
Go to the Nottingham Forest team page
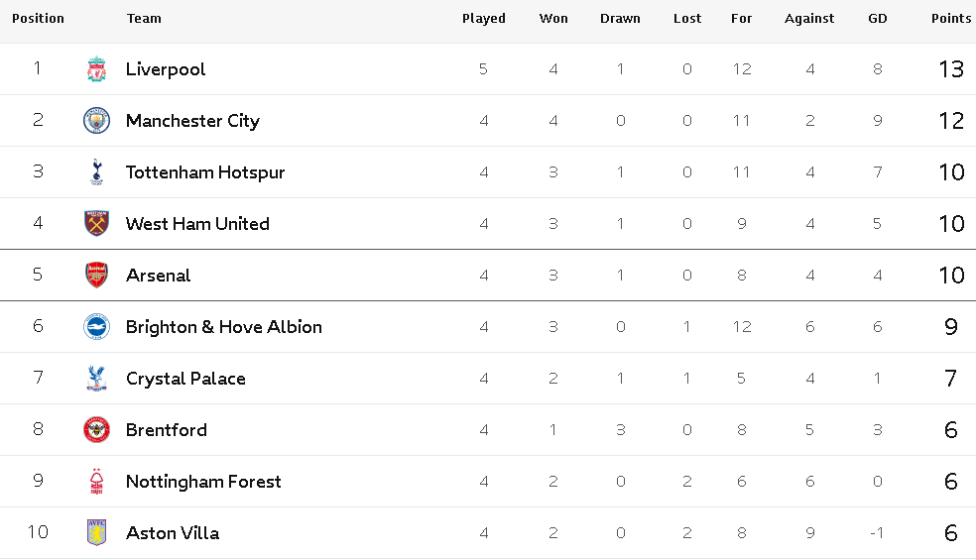click(203, 482)
